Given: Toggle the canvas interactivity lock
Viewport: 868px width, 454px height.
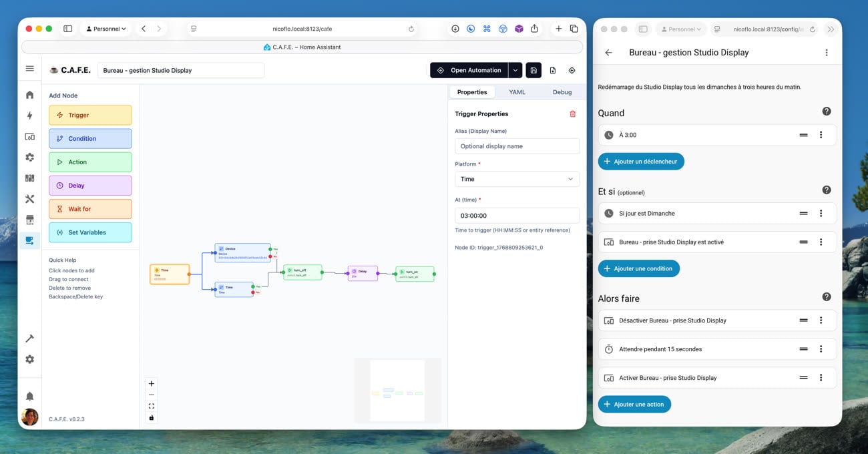Looking at the screenshot, I should (x=152, y=418).
